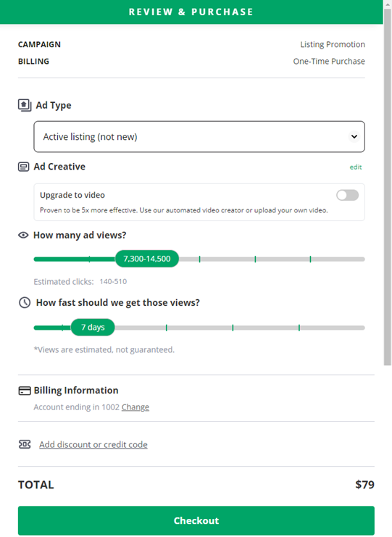Edit the Ad Creative
Viewport: 392px width, 537px height.
[355, 167]
